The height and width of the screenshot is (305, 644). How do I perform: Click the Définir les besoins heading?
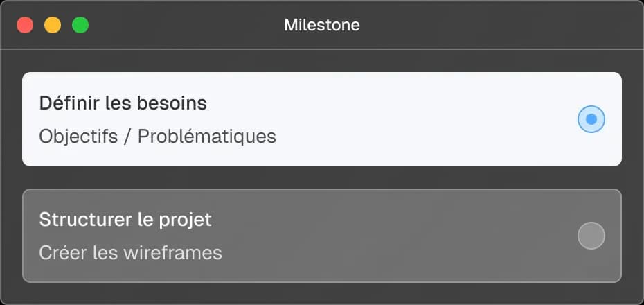click(123, 103)
